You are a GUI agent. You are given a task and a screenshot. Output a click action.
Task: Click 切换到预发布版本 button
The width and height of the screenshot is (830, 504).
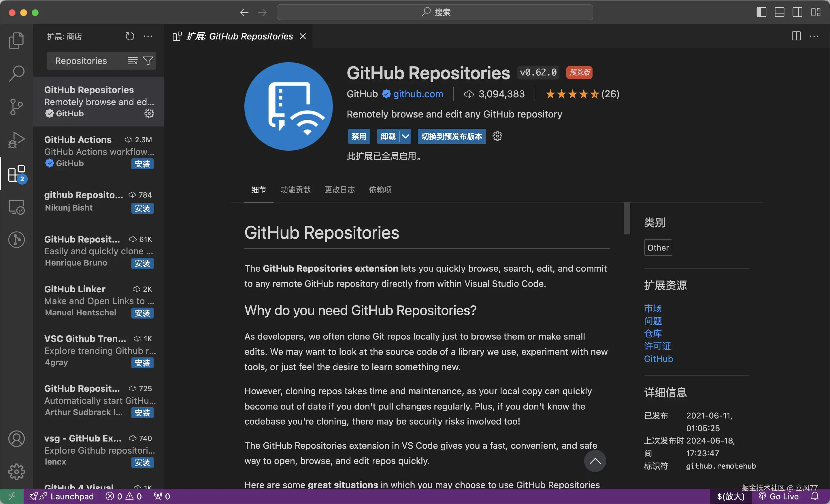[x=451, y=136]
